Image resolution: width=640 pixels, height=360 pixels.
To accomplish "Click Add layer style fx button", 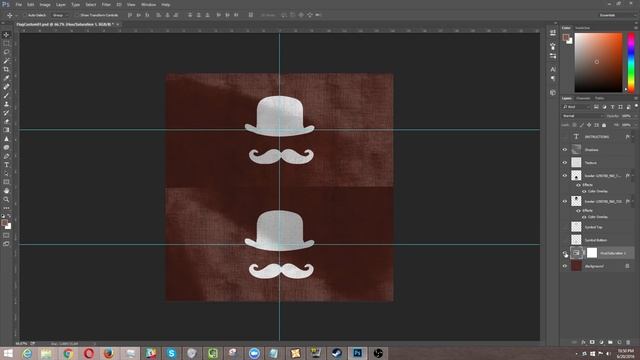I will (583, 342).
